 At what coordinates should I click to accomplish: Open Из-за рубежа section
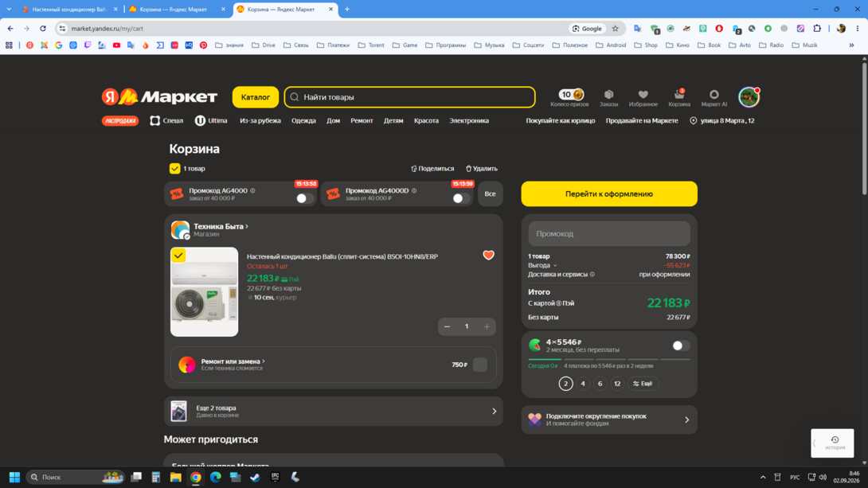pyautogui.click(x=260, y=121)
